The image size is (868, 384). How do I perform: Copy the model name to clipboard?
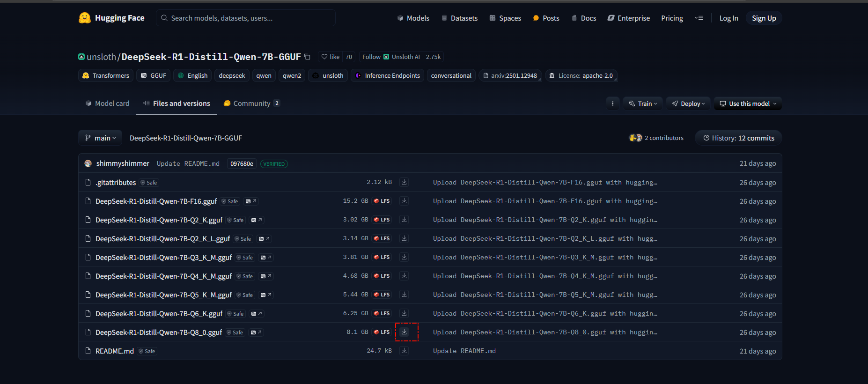click(x=308, y=57)
